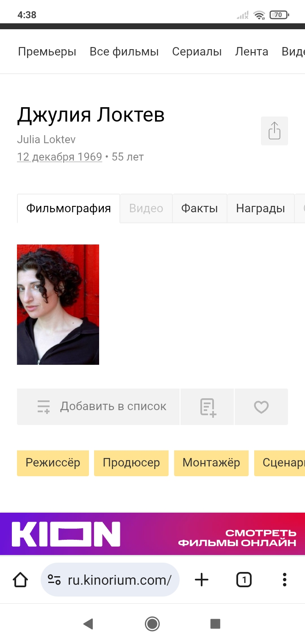
Task: Open a new browser tab
Action: pyautogui.click(x=202, y=580)
